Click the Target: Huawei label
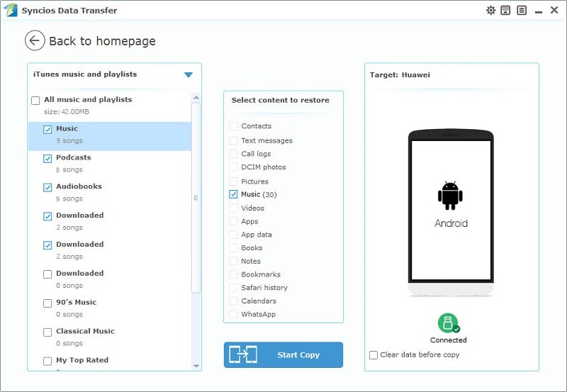 (x=400, y=75)
